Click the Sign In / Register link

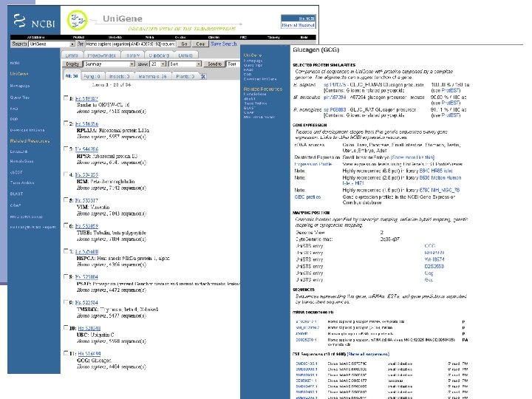(x=299, y=25)
